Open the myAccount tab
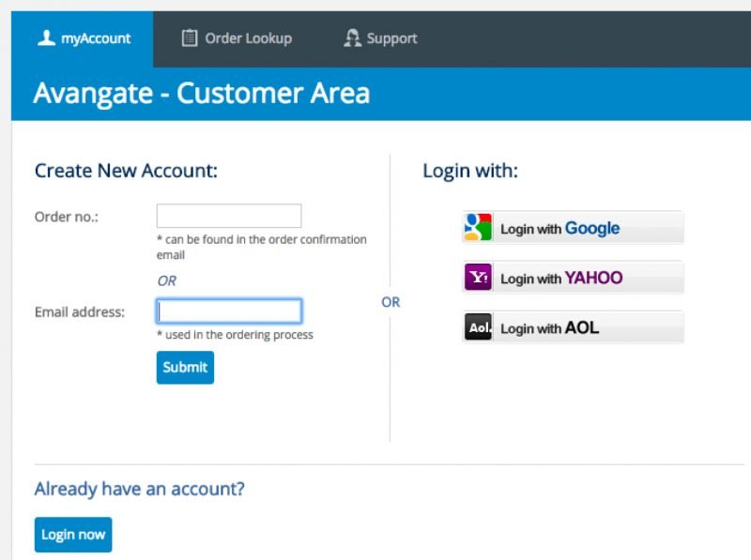This screenshot has height=560, width=751. 83,39
